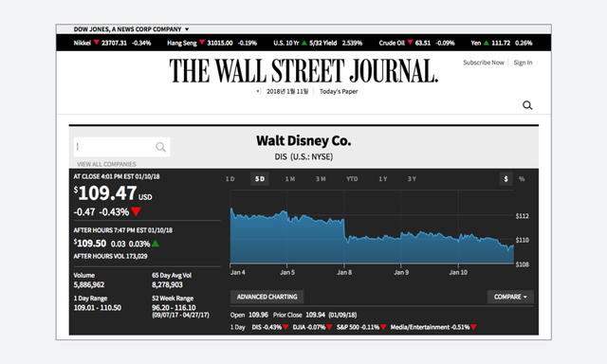The height and width of the screenshot is (364, 607).
Task: Select the 3M chart range tab
Action: [321, 179]
